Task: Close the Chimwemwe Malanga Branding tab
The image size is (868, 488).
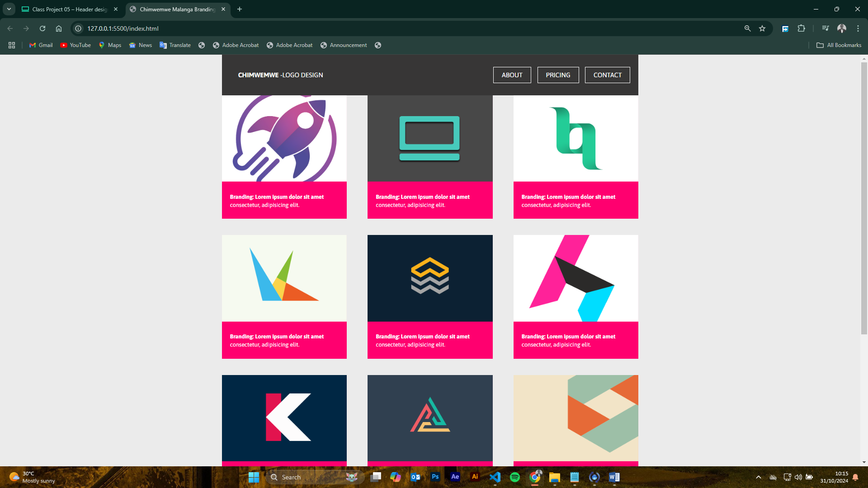Action: coord(223,9)
